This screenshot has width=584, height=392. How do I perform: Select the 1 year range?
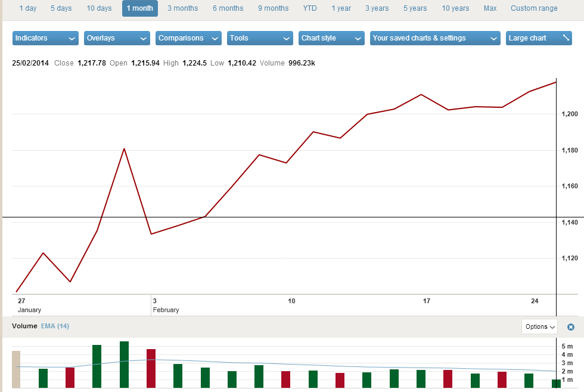point(341,8)
